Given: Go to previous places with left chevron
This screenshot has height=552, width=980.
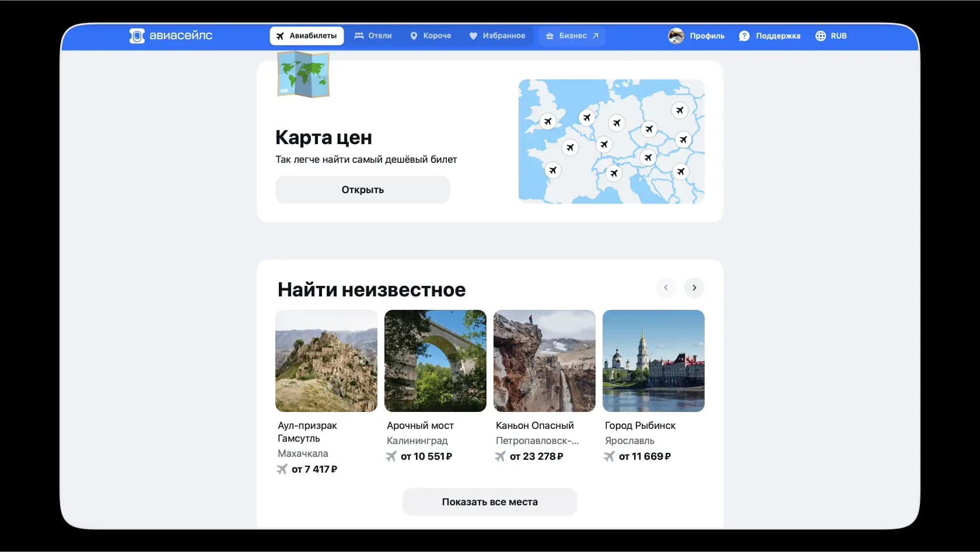Looking at the screenshot, I should [666, 287].
